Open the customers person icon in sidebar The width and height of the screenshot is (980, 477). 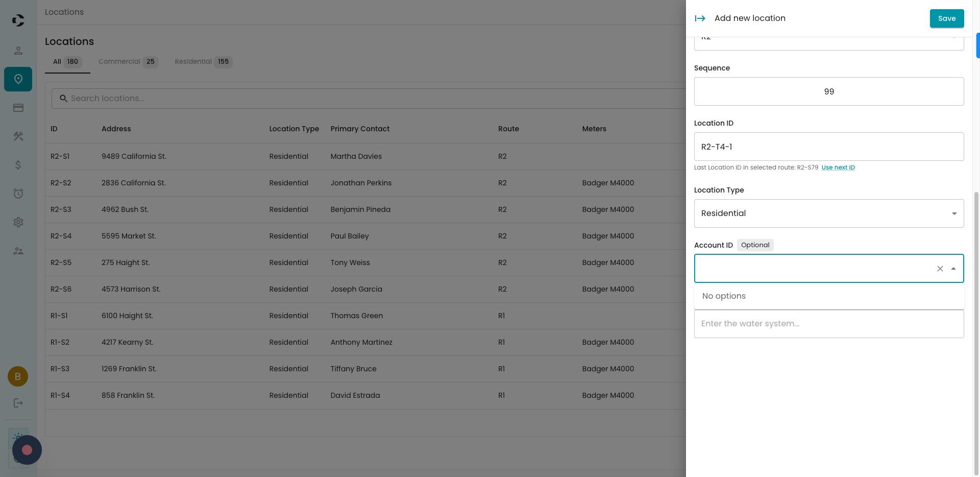tap(18, 51)
